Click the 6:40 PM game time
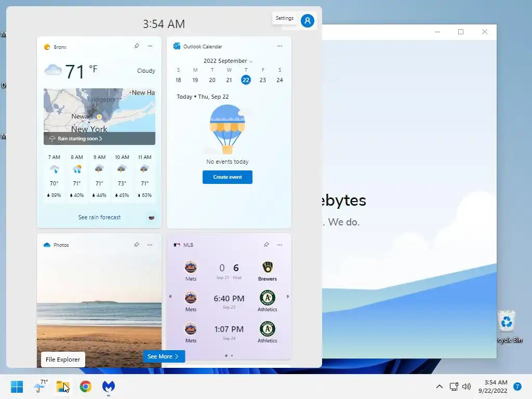 pyautogui.click(x=229, y=299)
